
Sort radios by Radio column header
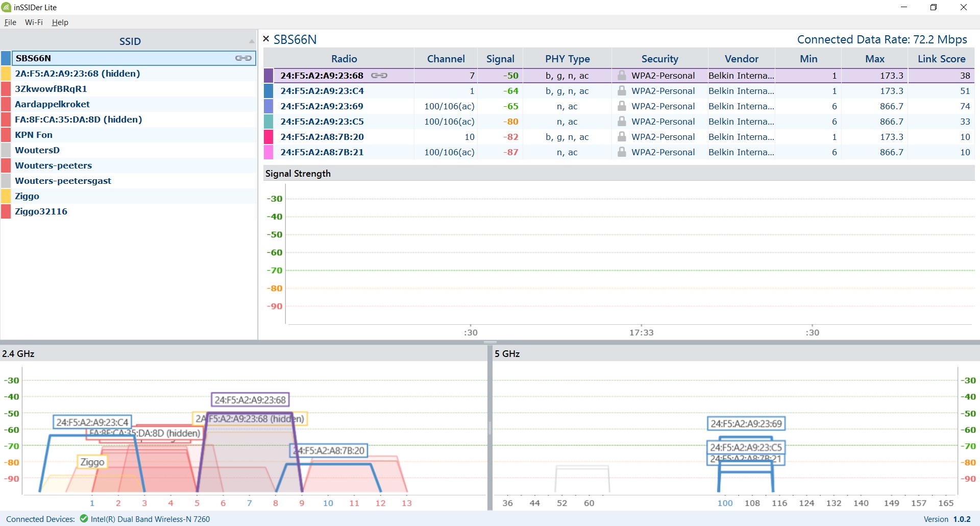click(344, 59)
